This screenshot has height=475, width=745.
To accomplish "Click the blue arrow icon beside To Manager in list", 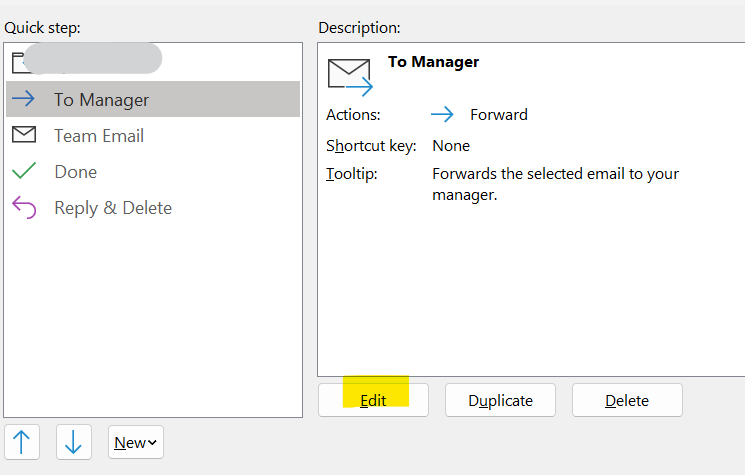I will [x=23, y=99].
